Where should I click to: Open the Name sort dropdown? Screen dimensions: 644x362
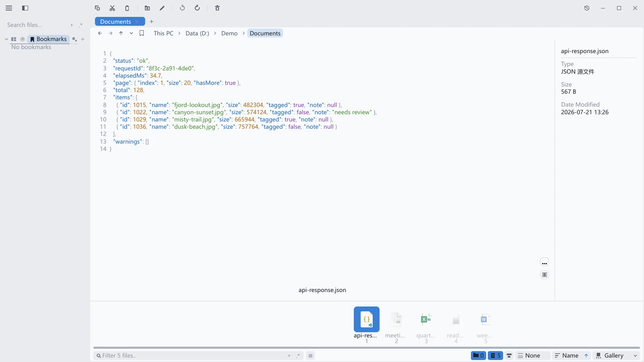click(x=567, y=356)
